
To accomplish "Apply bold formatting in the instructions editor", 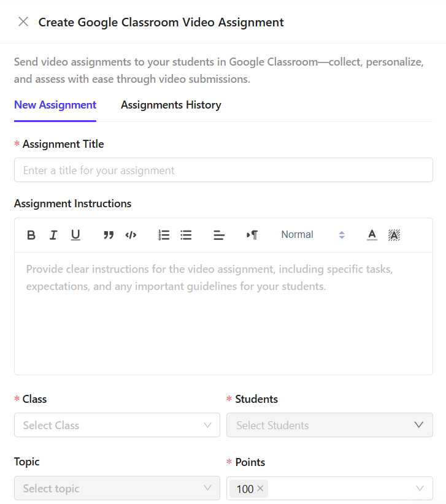I will tap(31, 235).
